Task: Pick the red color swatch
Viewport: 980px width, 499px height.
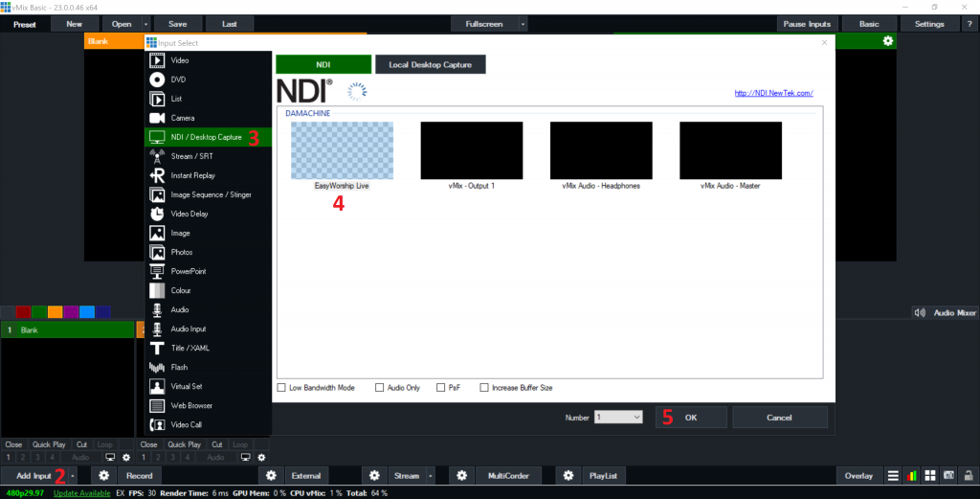Action: (x=23, y=312)
